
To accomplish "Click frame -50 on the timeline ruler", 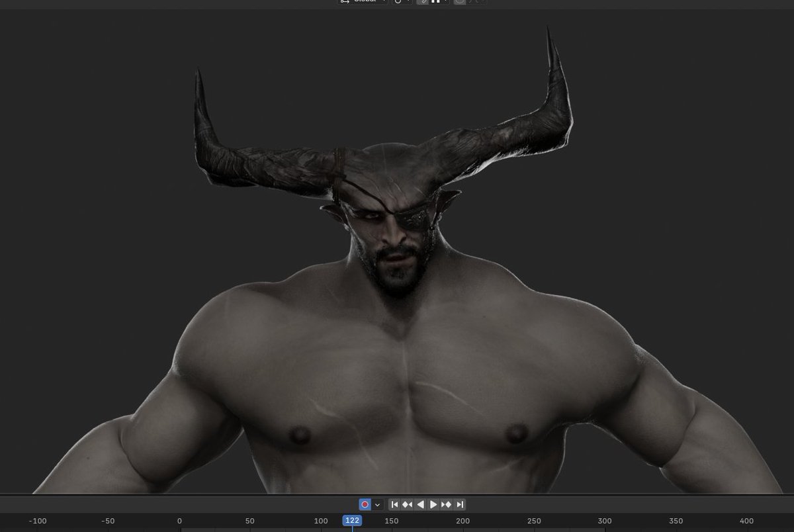I will coord(108,521).
